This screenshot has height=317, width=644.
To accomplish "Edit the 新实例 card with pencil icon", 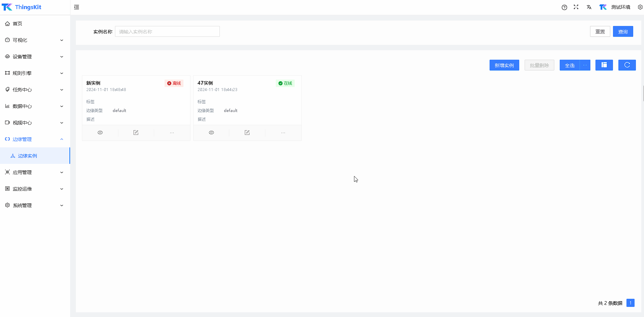I will coord(136,133).
